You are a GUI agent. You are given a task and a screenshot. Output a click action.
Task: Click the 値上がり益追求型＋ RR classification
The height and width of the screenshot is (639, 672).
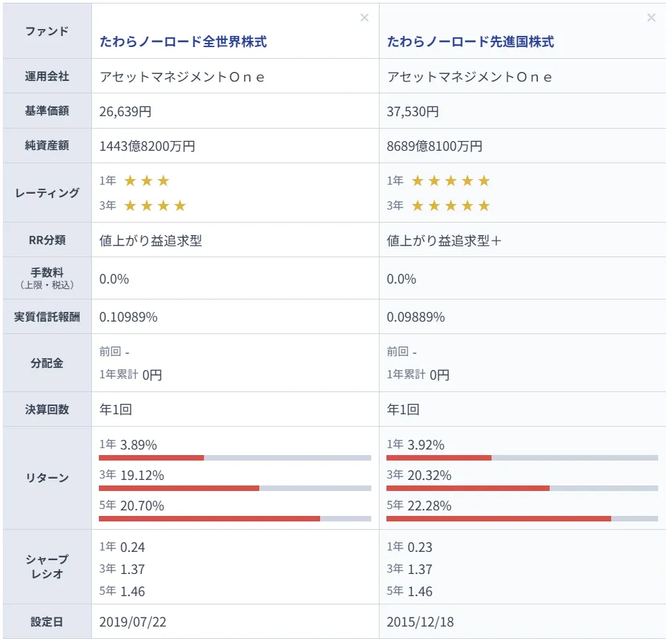[444, 241]
